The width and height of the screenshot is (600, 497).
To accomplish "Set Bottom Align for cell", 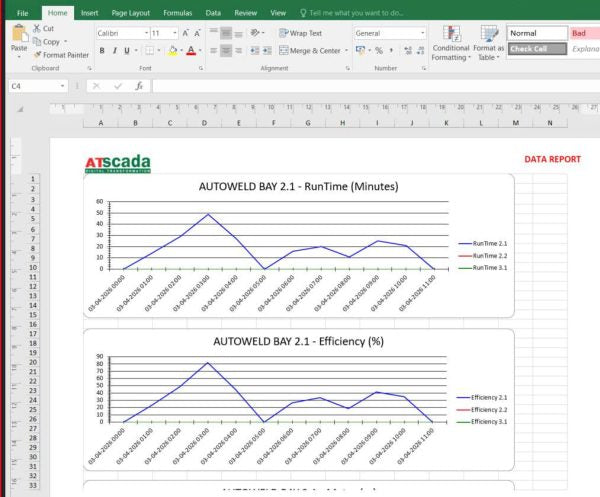I will (x=238, y=33).
